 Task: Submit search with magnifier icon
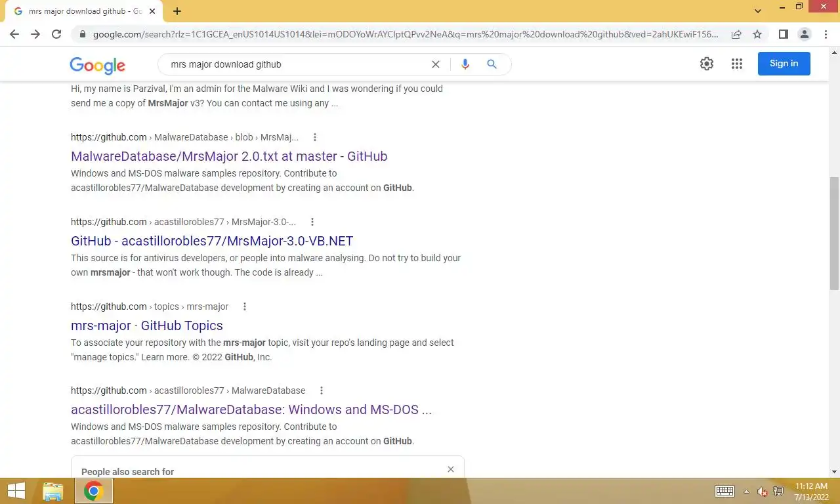(x=492, y=64)
